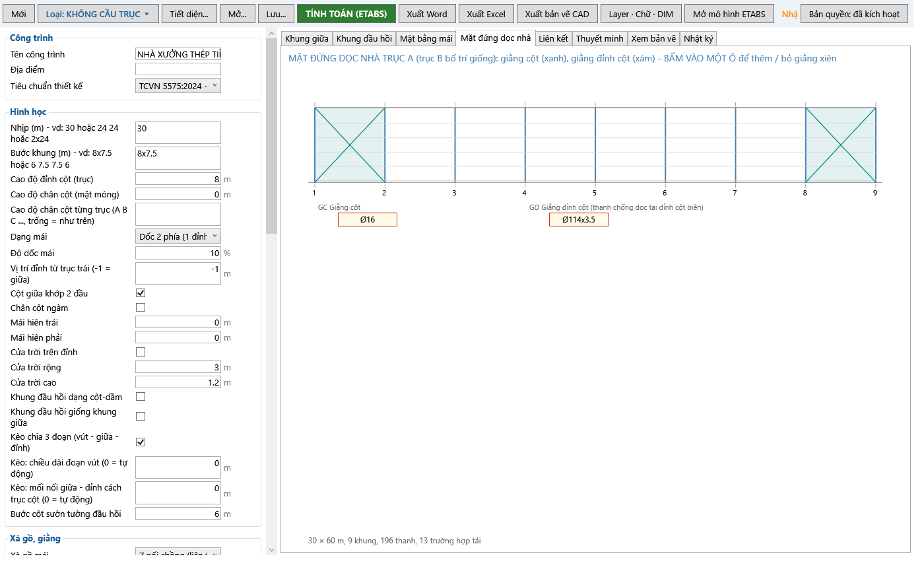The width and height of the screenshot is (924, 581).
Task: Open the Loại: KHÔNG CẦU TRỤC dropdown
Action: 98,14
